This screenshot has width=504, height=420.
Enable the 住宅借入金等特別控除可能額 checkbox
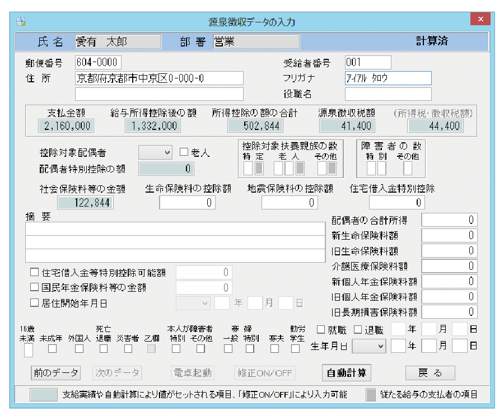[x=35, y=272]
